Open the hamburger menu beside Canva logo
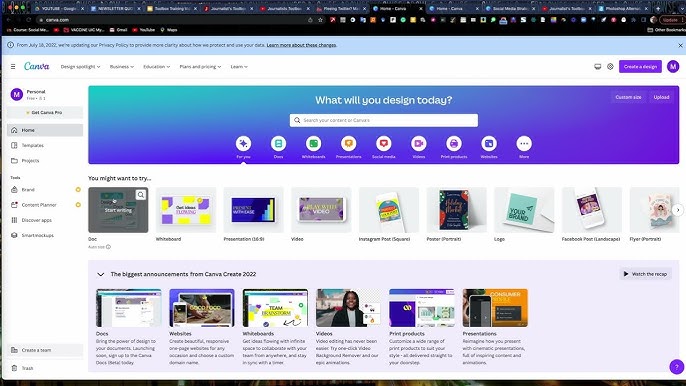Image resolution: width=686 pixels, height=386 pixels. click(13, 67)
